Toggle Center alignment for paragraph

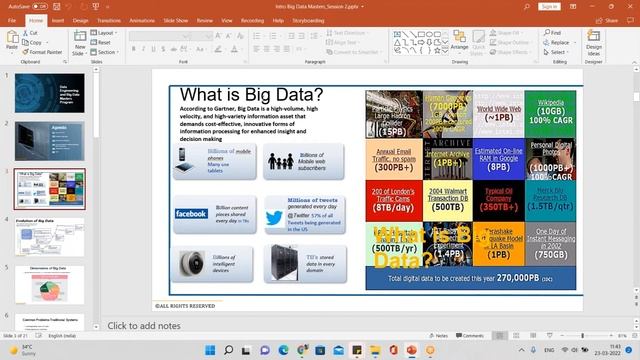(x=267, y=49)
